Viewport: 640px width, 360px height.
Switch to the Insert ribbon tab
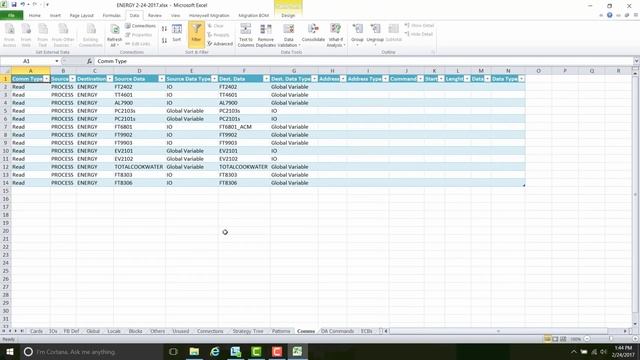[55, 16]
